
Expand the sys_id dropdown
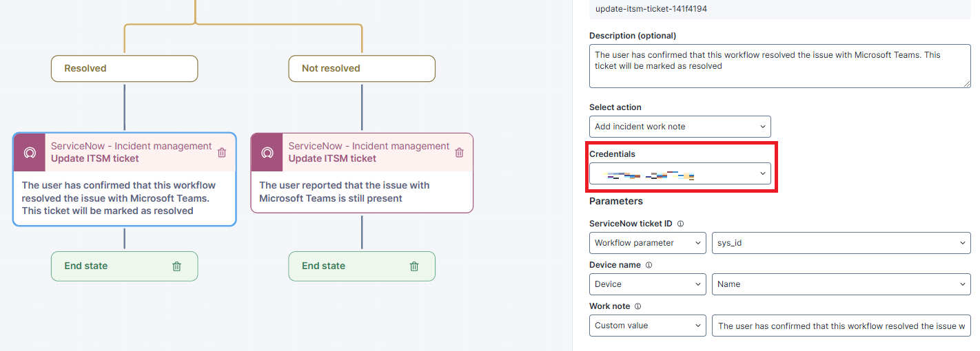pos(841,243)
